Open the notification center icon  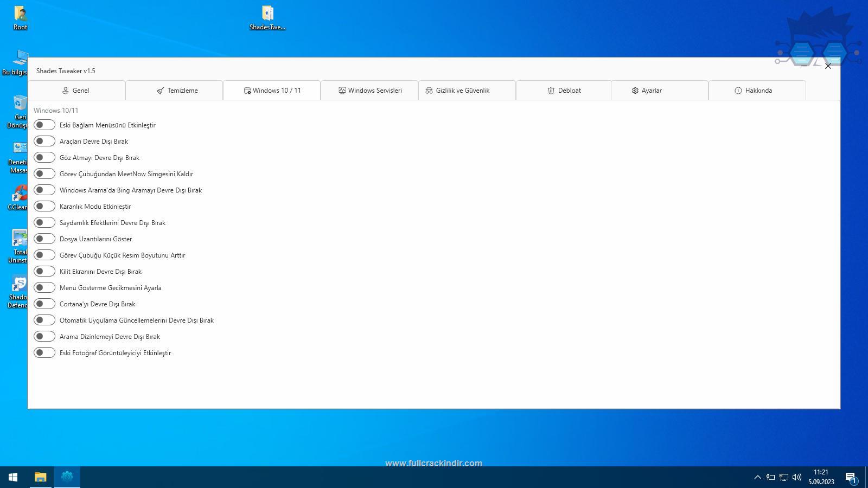tap(851, 477)
